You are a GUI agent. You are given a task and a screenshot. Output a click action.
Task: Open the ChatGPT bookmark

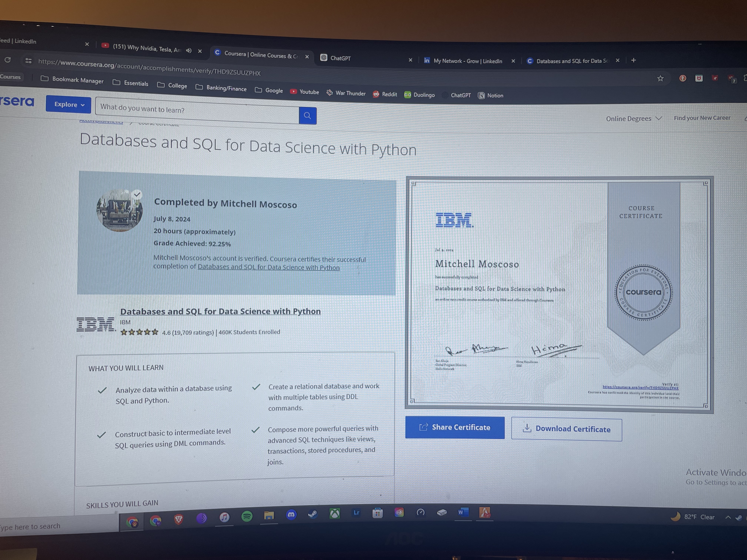[456, 95]
